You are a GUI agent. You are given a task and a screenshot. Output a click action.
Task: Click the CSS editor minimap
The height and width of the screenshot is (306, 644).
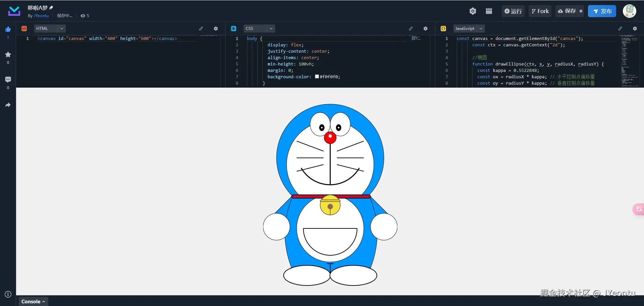point(416,38)
